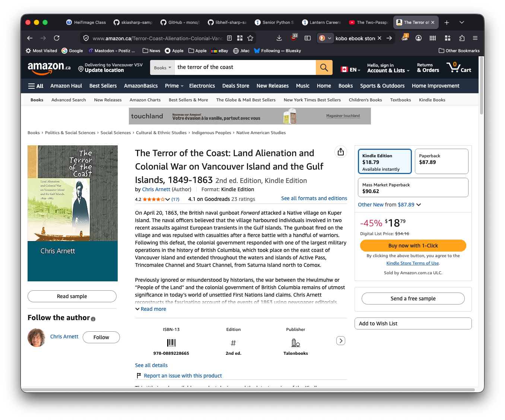The width and height of the screenshot is (505, 420).
Task: Reload the current page
Action: (x=57, y=38)
